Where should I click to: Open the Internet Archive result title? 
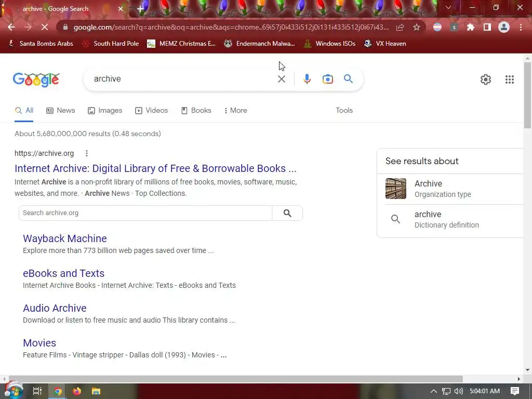pyautogui.click(x=155, y=168)
